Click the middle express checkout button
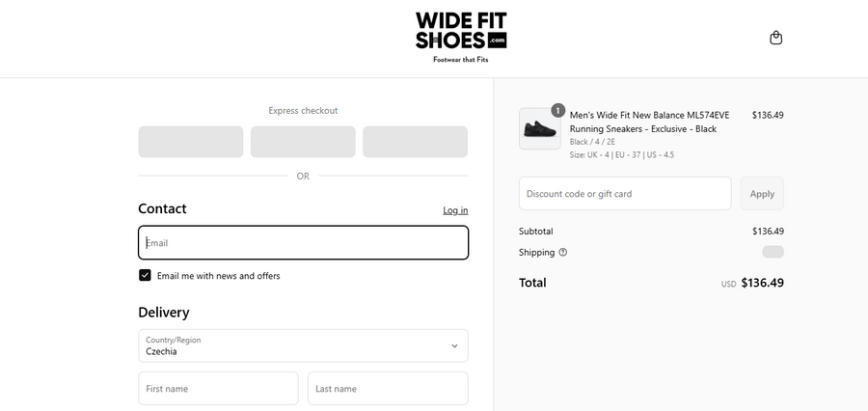The image size is (868, 411). point(303,142)
